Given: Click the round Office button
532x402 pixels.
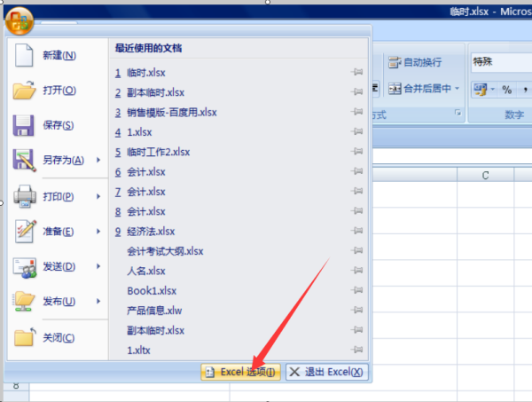Looking at the screenshot, I should pyautogui.click(x=20, y=21).
